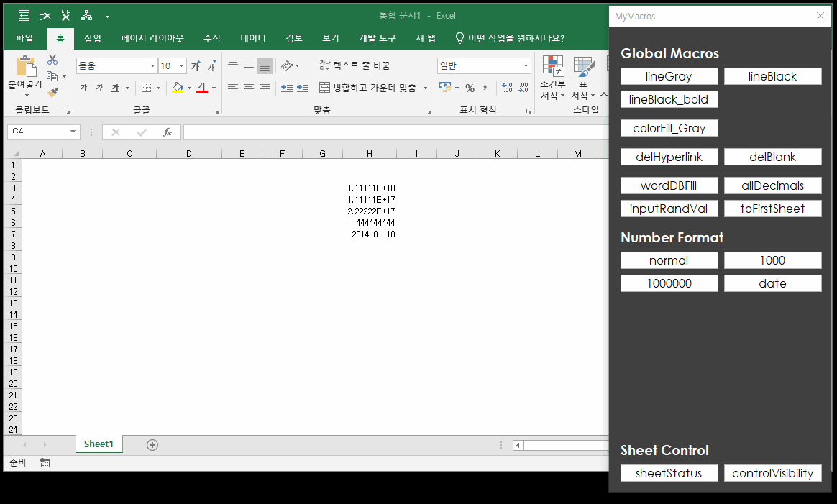Run the lineGray macro button
This screenshot has height=504, width=837.
click(x=669, y=76)
